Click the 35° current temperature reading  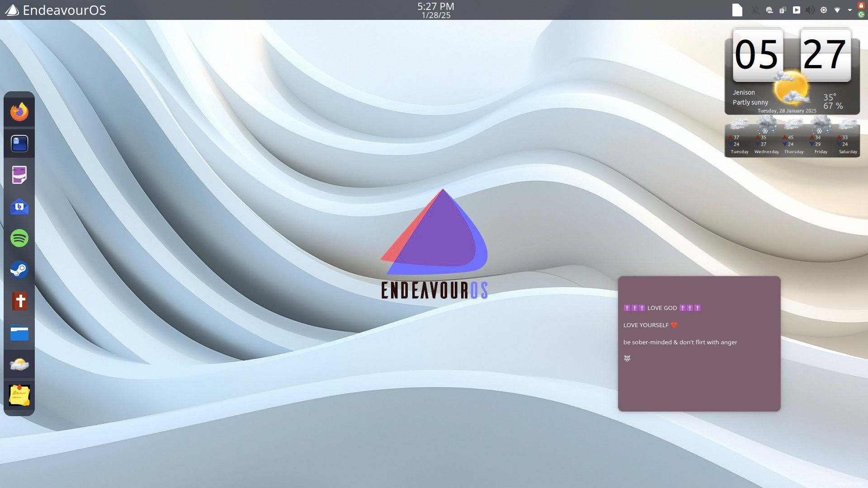[x=830, y=97]
